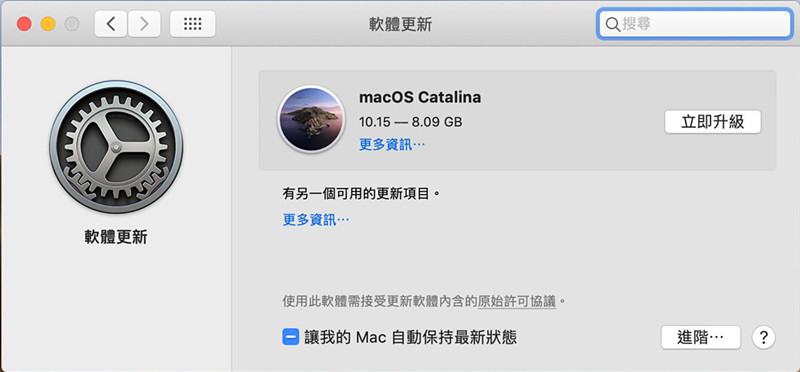Image resolution: width=800 pixels, height=372 pixels.
Task: Click the macOS Catalina title text
Action: point(420,97)
